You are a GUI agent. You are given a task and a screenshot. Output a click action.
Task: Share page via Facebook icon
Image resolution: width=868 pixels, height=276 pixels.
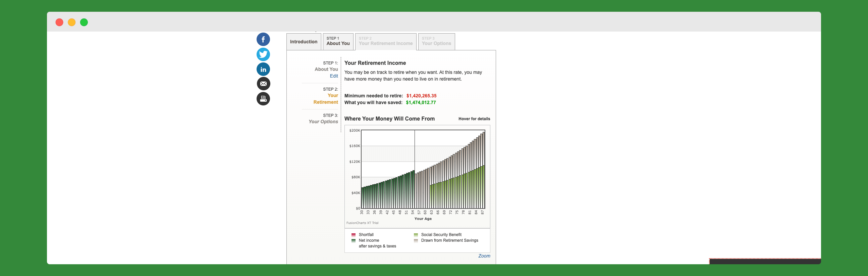point(263,40)
